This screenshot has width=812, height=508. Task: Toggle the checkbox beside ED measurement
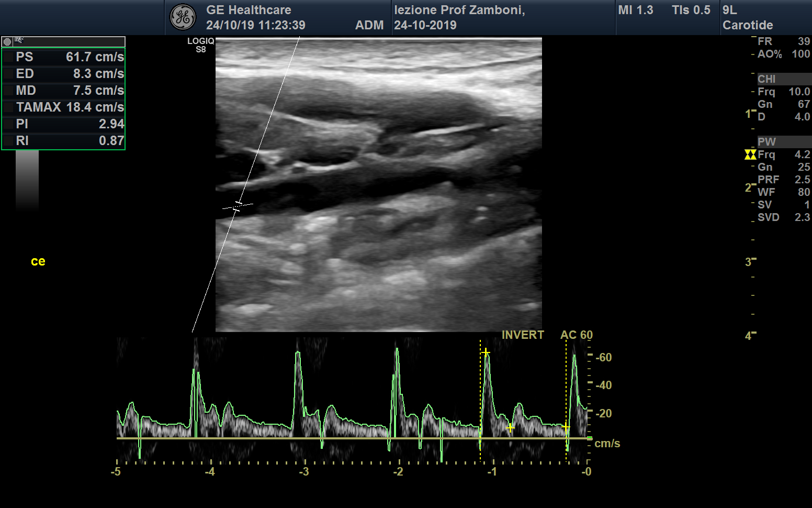[9, 74]
